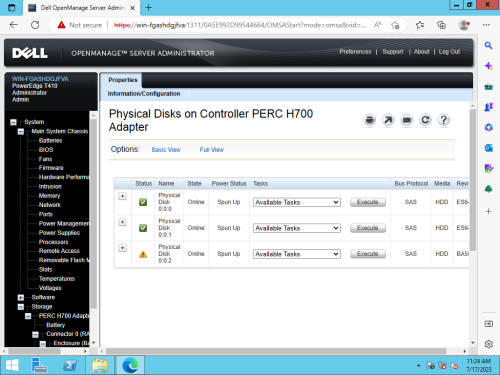Add a sidebar app with plus icon

pos(488,211)
